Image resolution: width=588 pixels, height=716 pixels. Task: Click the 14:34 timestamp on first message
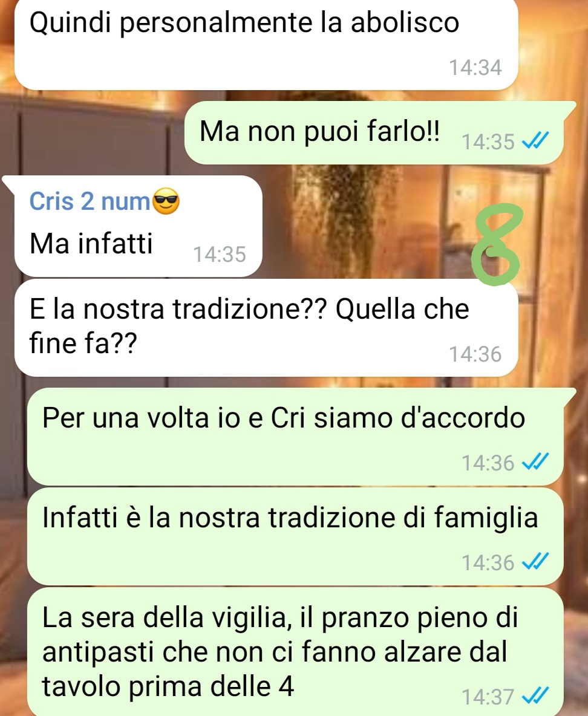tap(475, 68)
